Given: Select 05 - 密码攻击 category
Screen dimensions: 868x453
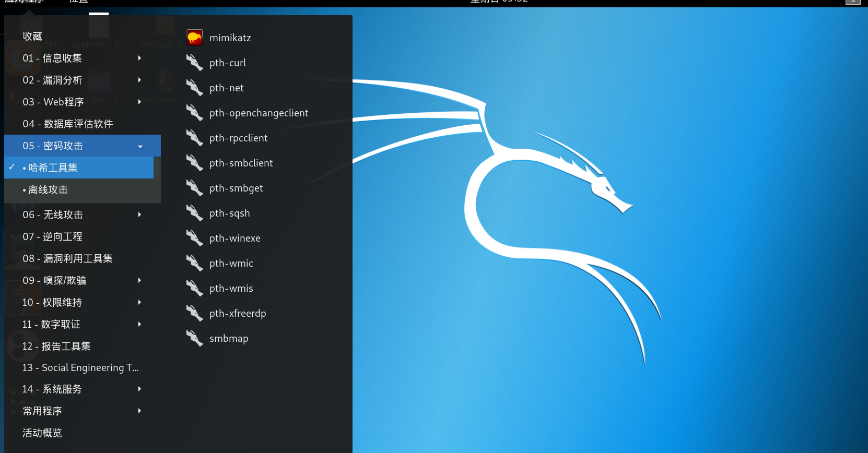Looking at the screenshot, I should (83, 146).
